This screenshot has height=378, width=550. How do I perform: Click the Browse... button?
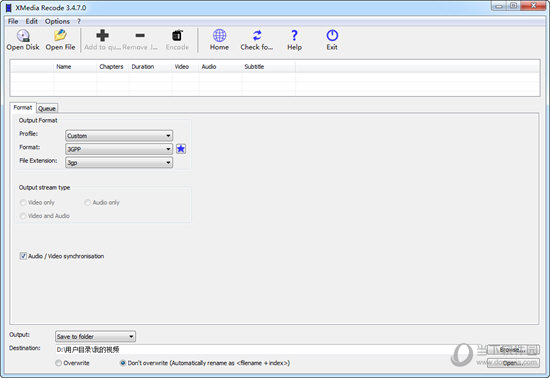[513, 350]
